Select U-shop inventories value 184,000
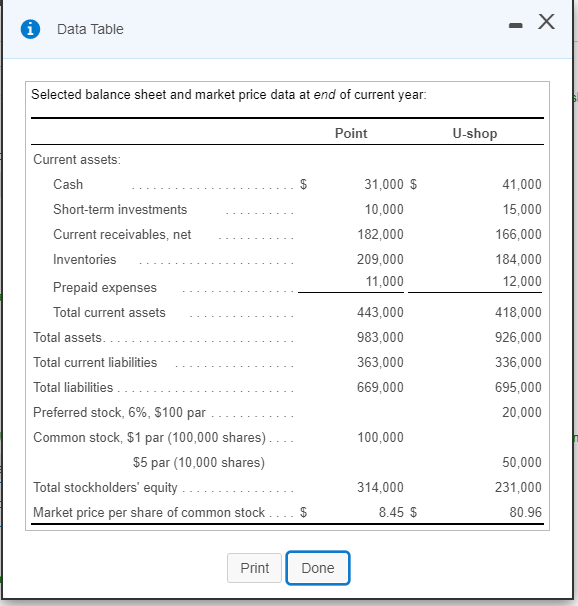This screenshot has width=578, height=606. coord(518,259)
